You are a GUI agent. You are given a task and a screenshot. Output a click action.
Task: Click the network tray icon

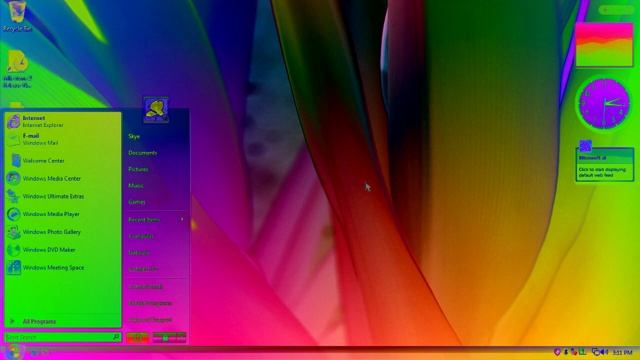tap(596, 352)
